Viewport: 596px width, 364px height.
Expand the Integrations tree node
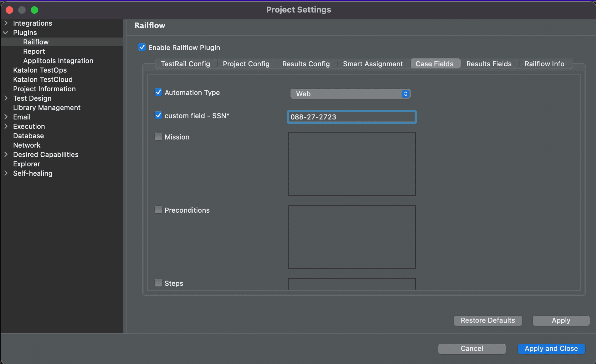point(6,23)
